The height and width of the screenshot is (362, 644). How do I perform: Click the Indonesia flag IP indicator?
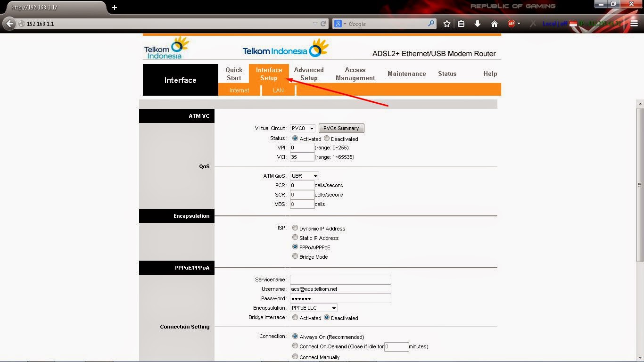(x=573, y=24)
